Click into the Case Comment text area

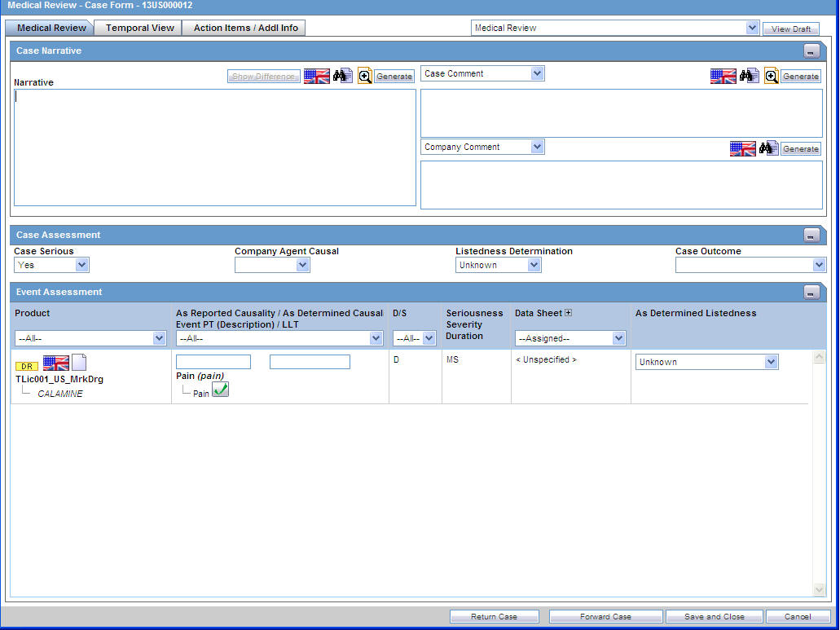[622, 113]
